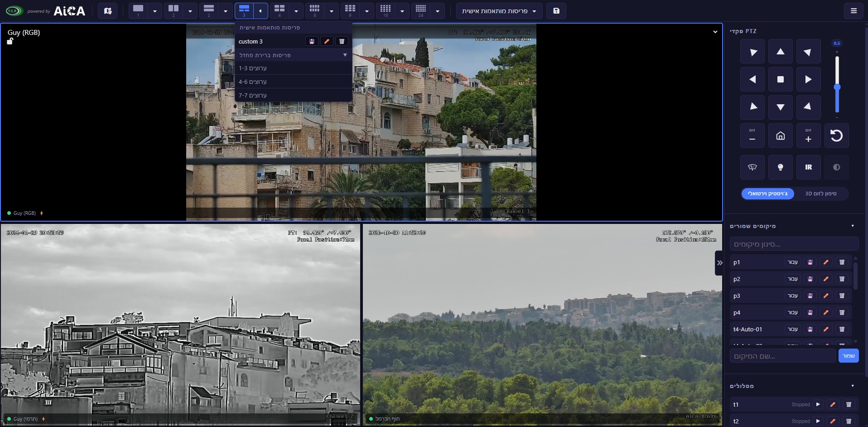Edit the custom 3 layout name
The width and height of the screenshot is (868, 427).
pos(327,41)
